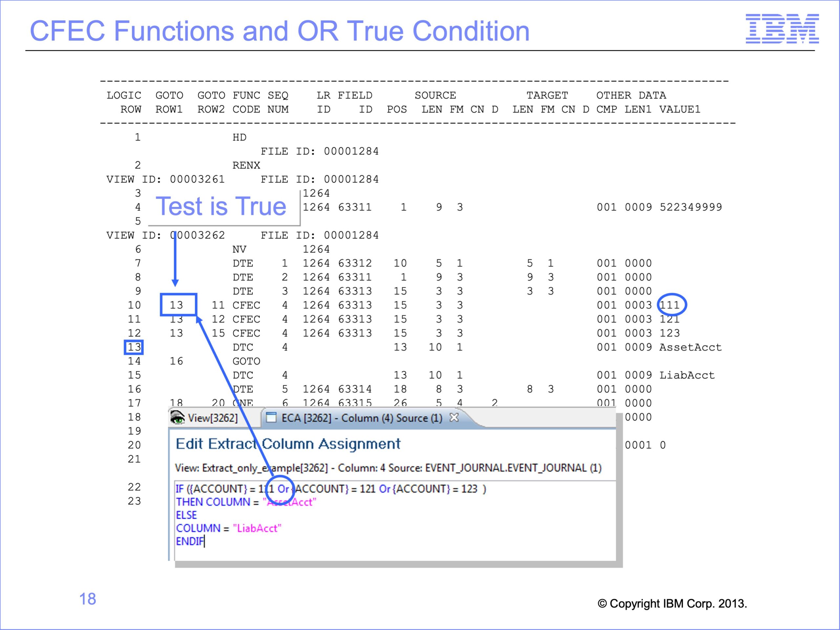Click field ID 63312 in logic row 7

pyautogui.click(x=355, y=263)
